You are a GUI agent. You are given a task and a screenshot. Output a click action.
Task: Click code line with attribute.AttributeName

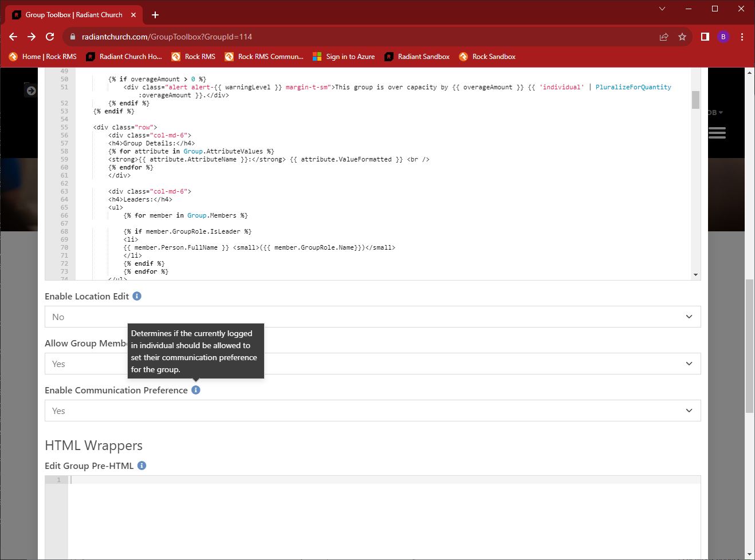(269, 159)
